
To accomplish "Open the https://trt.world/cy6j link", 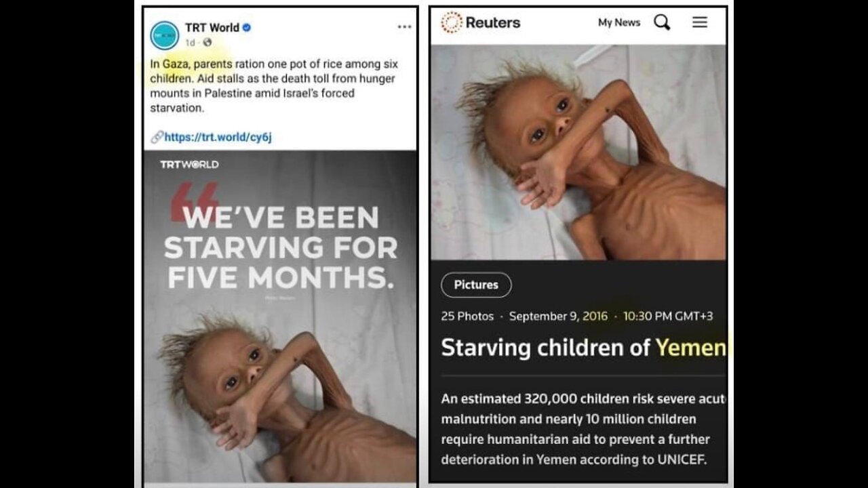I will click(218, 137).
